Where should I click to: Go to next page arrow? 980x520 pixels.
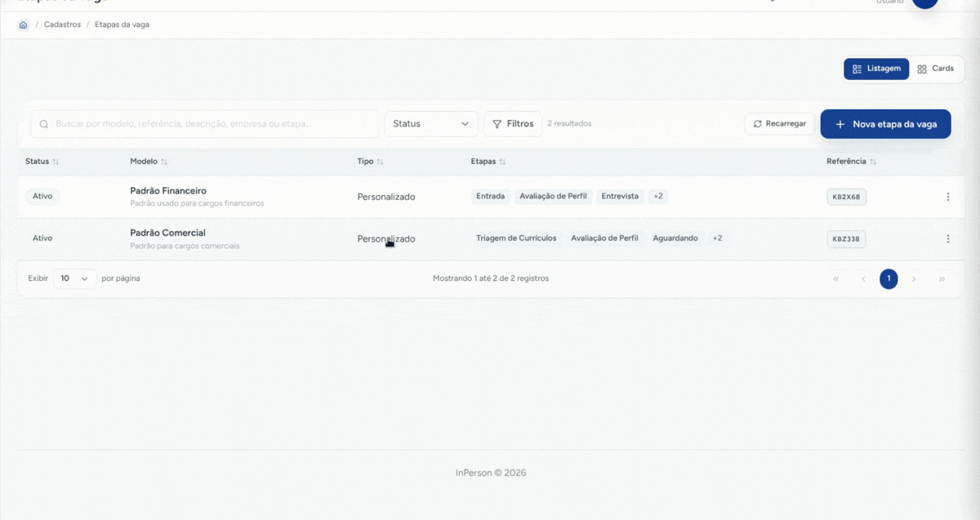pyautogui.click(x=914, y=279)
